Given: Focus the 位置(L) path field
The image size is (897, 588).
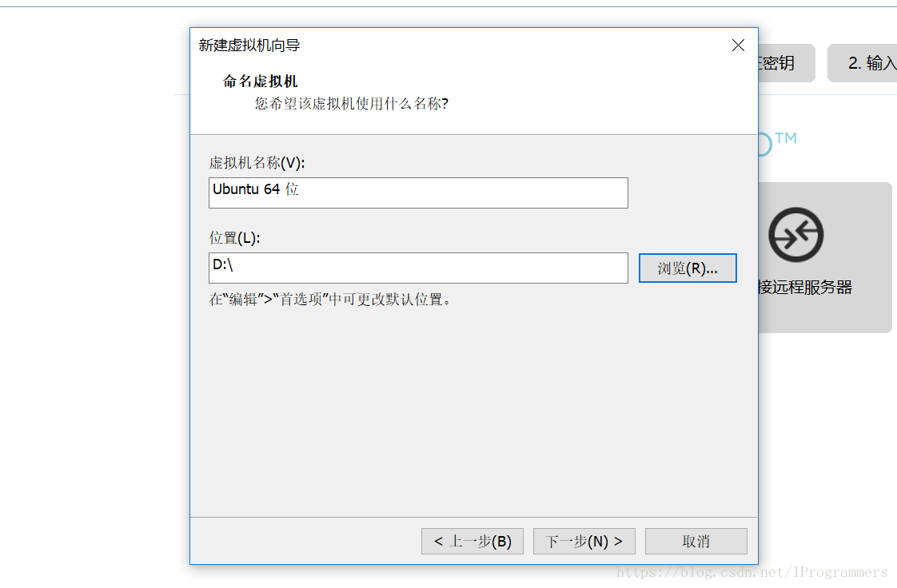Looking at the screenshot, I should pyautogui.click(x=418, y=268).
